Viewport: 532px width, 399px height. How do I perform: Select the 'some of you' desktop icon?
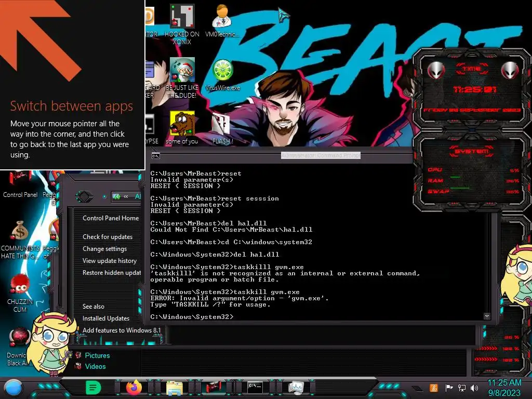(x=182, y=128)
